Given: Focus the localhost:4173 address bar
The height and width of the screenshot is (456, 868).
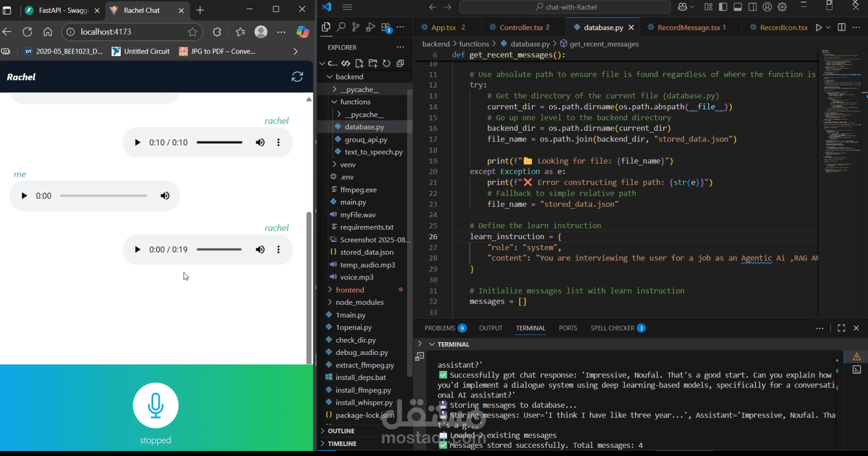Looking at the screenshot, I should click(x=132, y=32).
